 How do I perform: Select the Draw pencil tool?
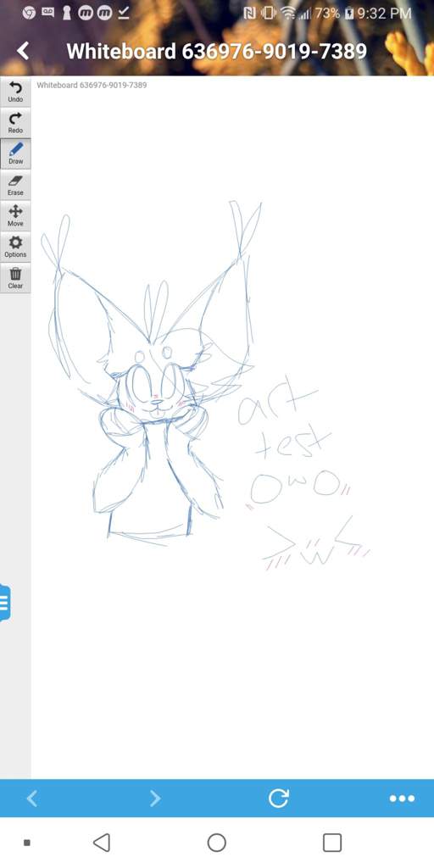(15, 154)
